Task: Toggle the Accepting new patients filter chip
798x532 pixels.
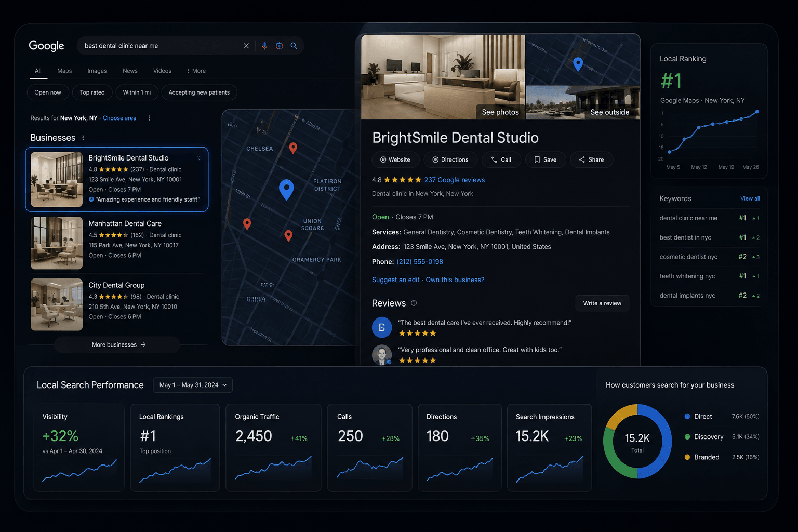Action: coord(199,92)
